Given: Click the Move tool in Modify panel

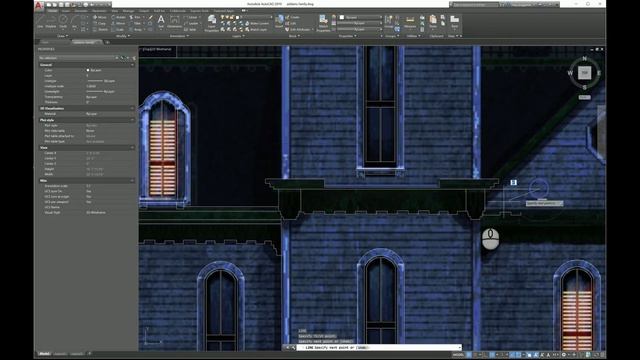Looking at the screenshot, I should (x=99, y=18).
